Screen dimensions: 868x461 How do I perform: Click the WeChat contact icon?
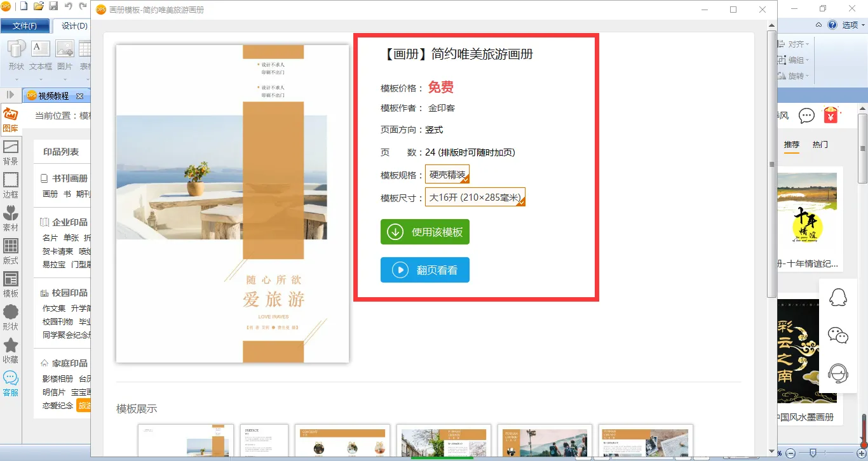point(838,335)
